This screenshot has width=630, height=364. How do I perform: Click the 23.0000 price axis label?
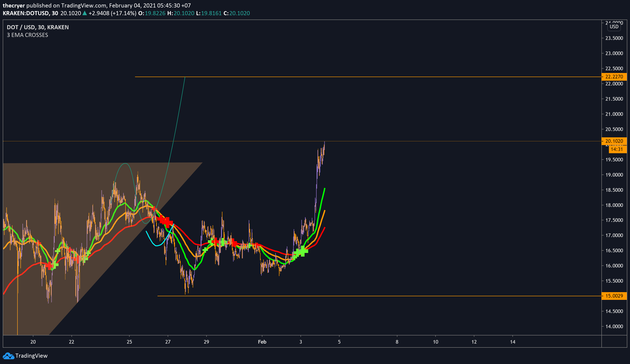[614, 53]
